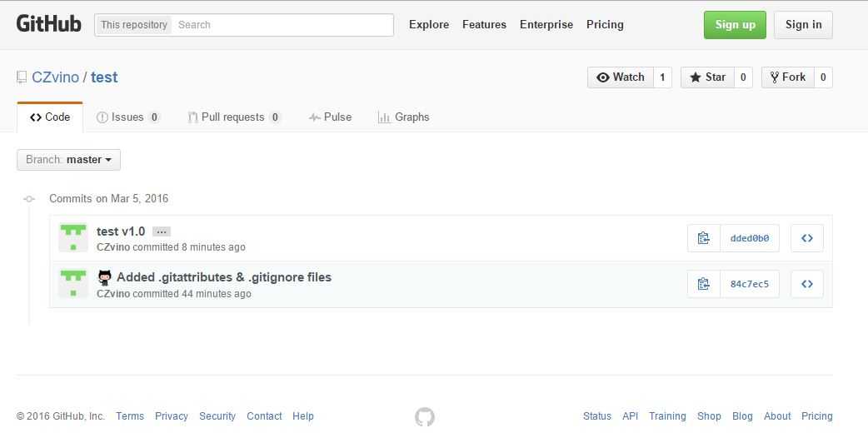
Task: Open Blog link in footer
Action: pyautogui.click(x=742, y=416)
